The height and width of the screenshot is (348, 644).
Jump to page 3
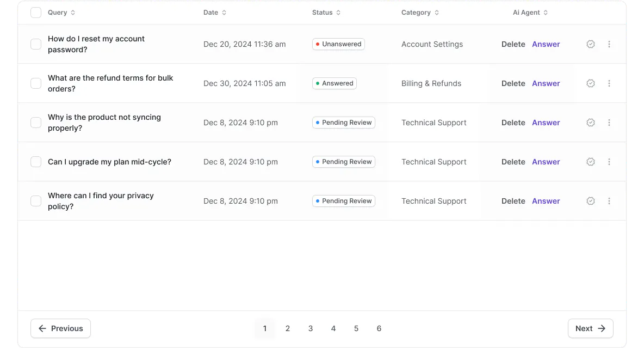click(x=311, y=328)
